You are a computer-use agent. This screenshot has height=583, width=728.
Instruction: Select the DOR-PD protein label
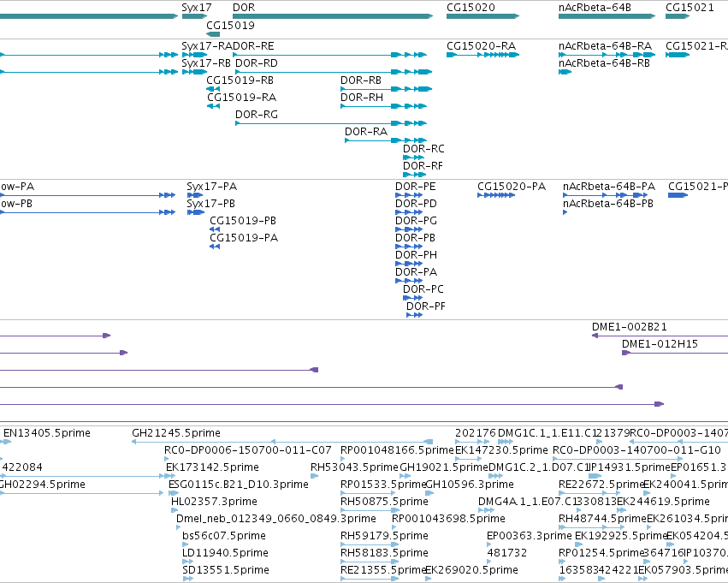coord(416,204)
